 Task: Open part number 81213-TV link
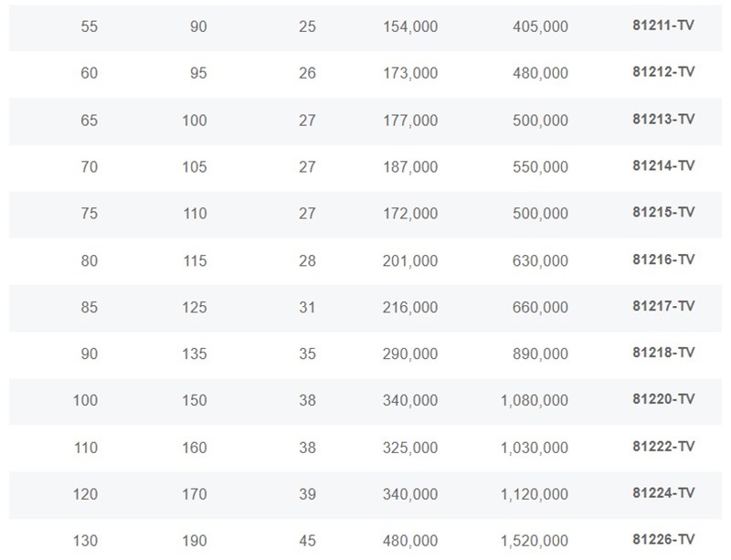click(663, 119)
